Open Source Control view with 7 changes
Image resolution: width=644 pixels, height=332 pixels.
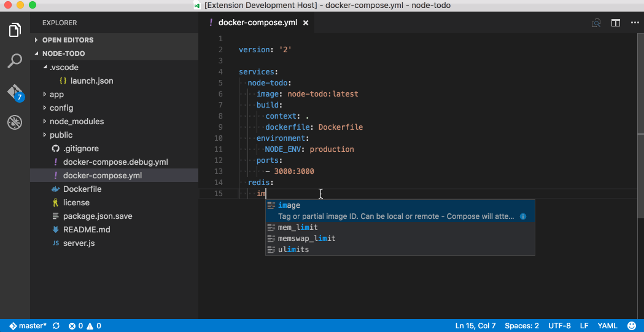click(x=15, y=92)
